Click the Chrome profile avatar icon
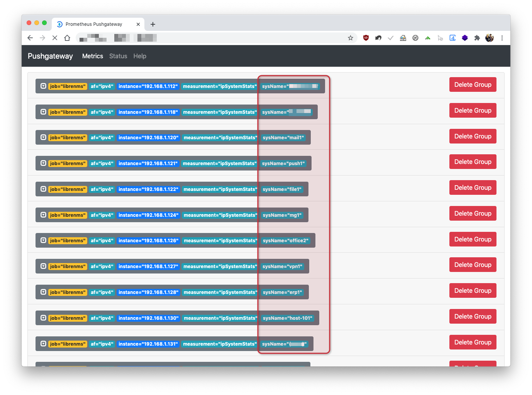 [x=490, y=38]
